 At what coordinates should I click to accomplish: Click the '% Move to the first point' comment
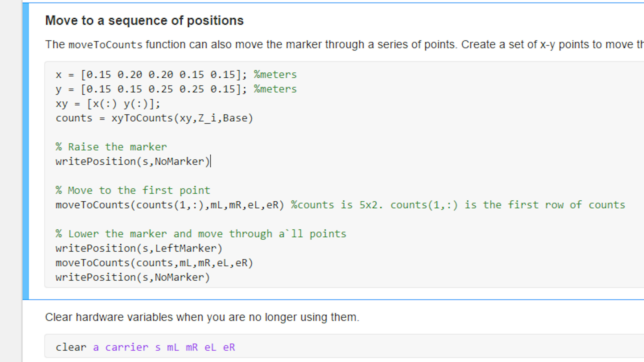pyautogui.click(x=133, y=190)
